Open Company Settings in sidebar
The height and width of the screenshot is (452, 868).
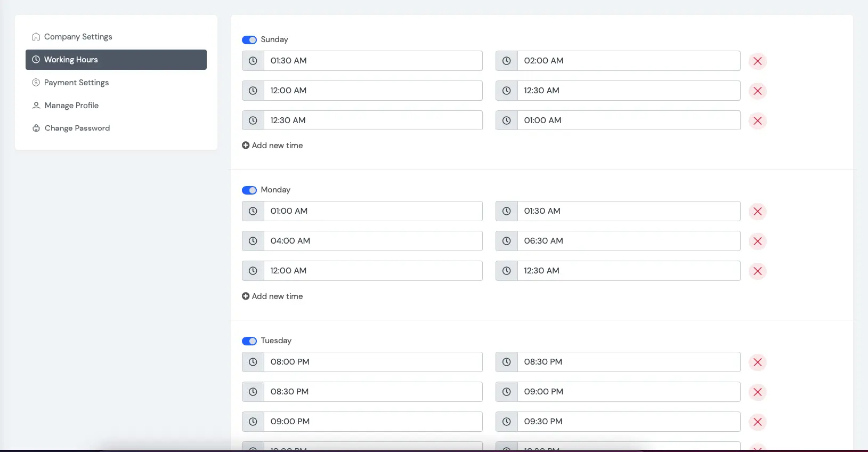tap(78, 37)
